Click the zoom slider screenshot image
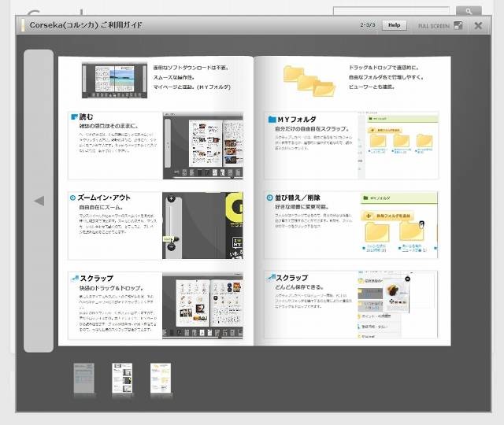The width and height of the screenshot is (504, 425). point(202,225)
